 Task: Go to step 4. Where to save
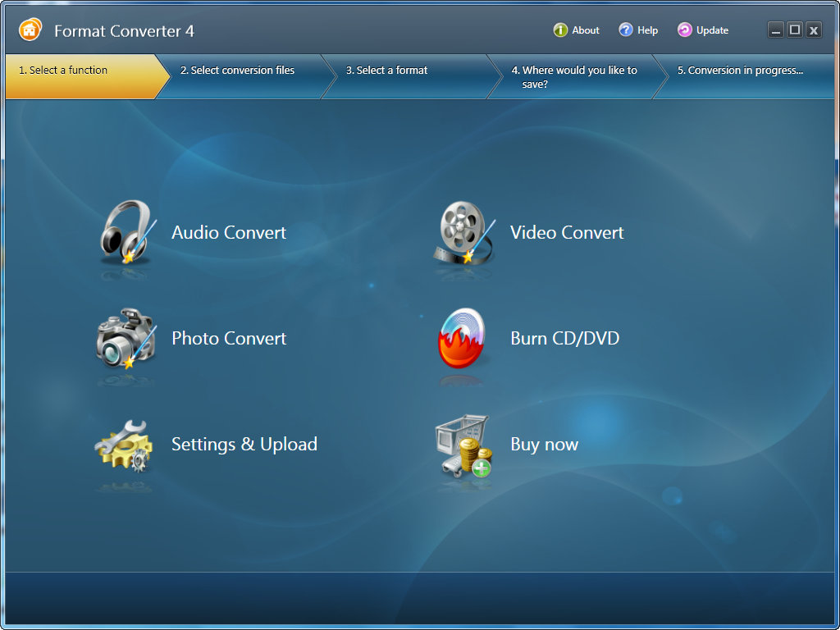[577, 76]
